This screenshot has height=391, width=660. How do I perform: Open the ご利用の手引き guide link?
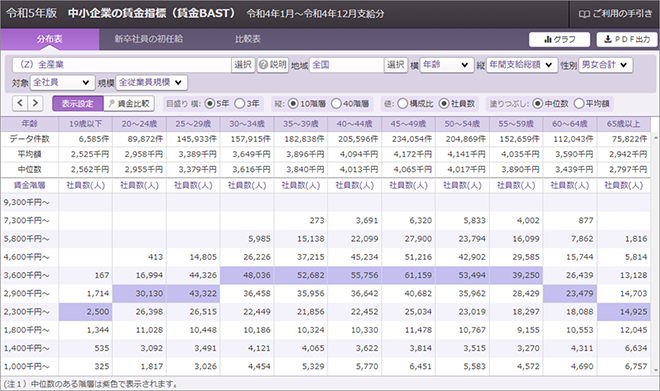[615, 14]
